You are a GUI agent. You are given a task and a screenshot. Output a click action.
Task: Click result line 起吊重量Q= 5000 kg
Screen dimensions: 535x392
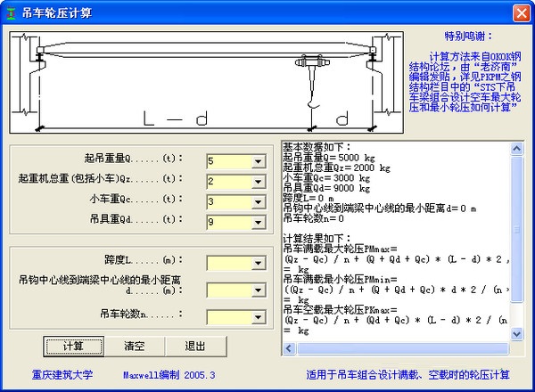[328, 158]
